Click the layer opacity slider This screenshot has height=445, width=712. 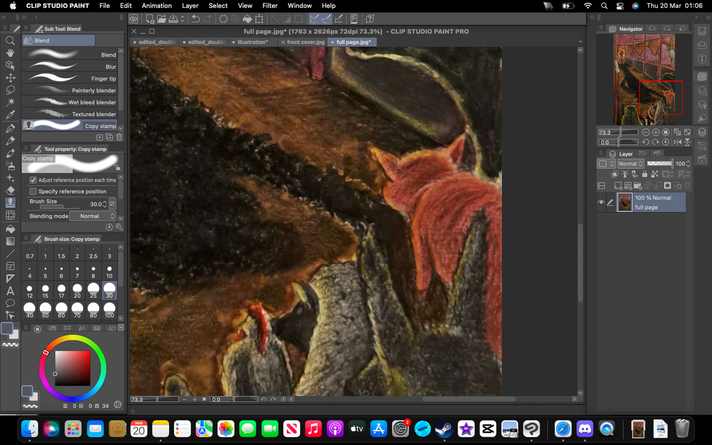[x=660, y=163]
